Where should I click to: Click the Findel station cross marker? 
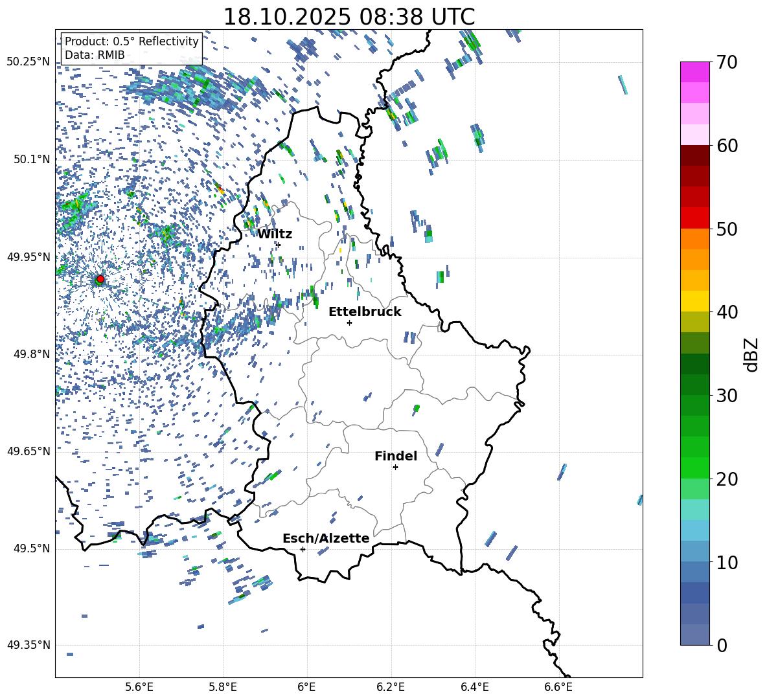click(x=395, y=467)
